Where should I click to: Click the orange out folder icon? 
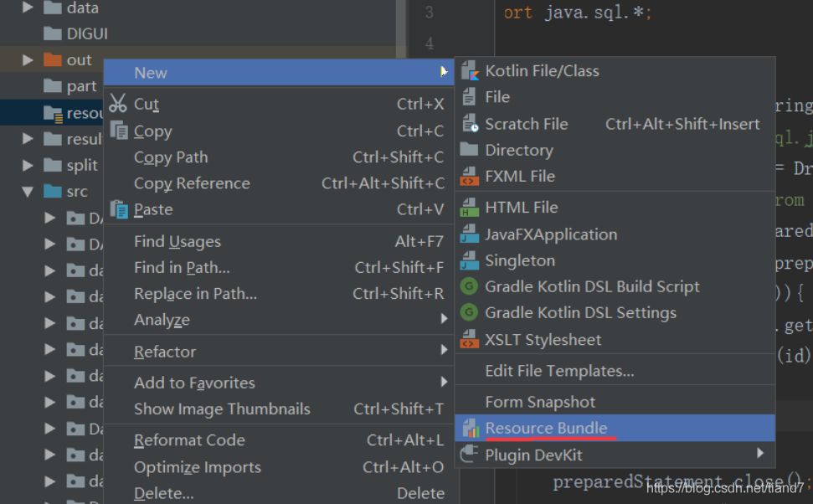tap(53, 59)
